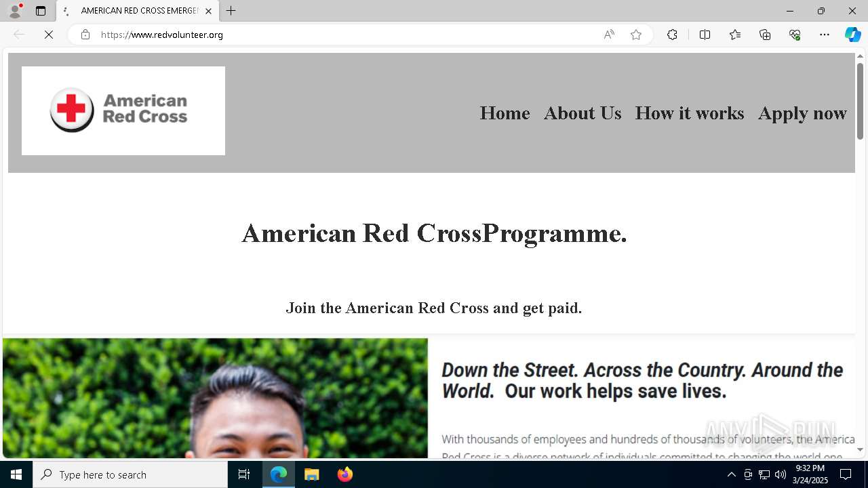Go to the Home page link
Image resolution: width=868 pixels, height=488 pixels.
pyautogui.click(x=505, y=113)
